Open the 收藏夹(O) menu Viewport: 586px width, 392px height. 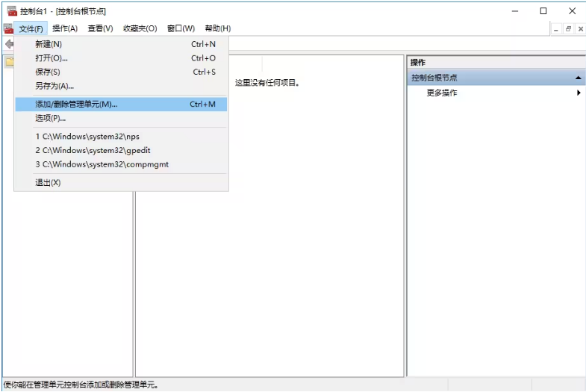pyautogui.click(x=140, y=28)
